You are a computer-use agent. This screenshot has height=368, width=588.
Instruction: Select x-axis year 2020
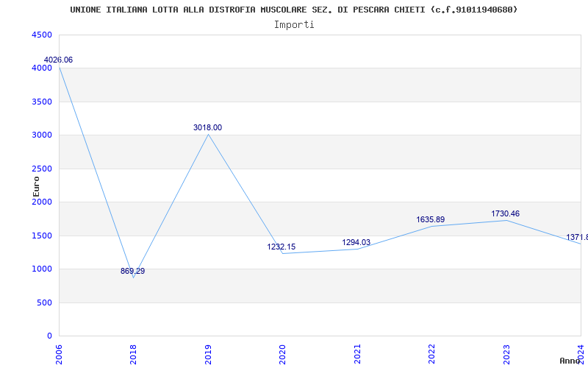282,354
